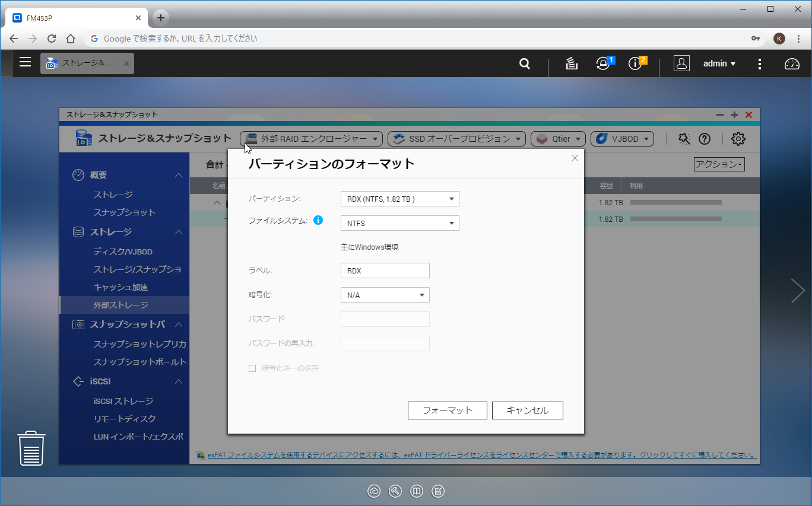Open the encryption N/A dropdown

click(x=385, y=295)
